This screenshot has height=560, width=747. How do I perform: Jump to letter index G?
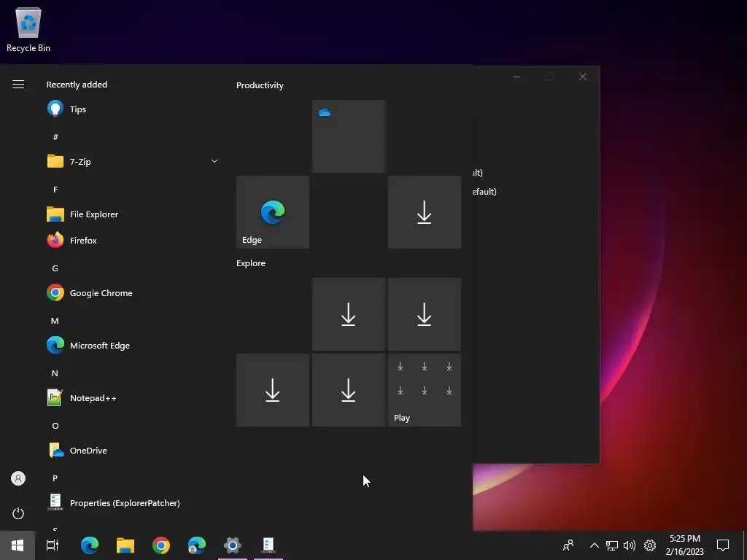(55, 268)
